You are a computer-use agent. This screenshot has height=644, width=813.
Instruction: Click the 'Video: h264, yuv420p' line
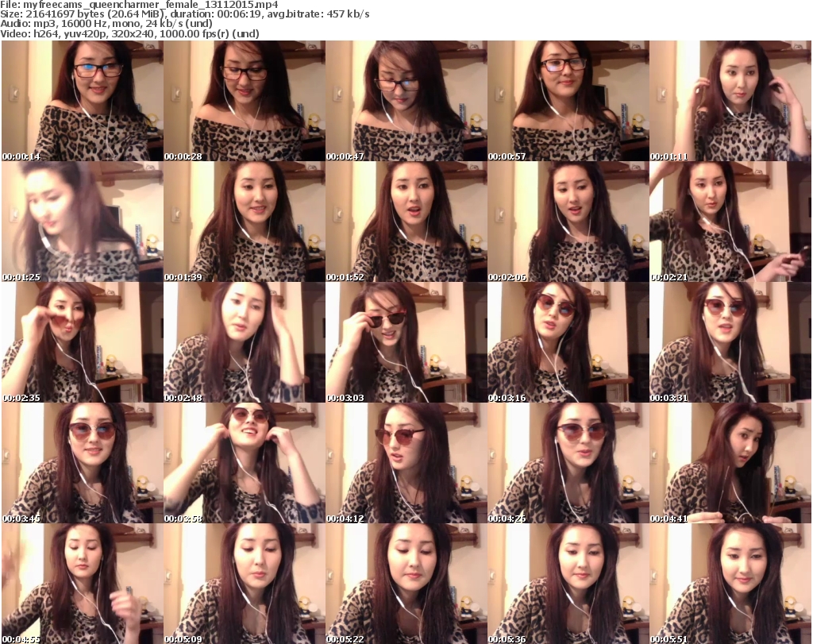tap(129, 33)
